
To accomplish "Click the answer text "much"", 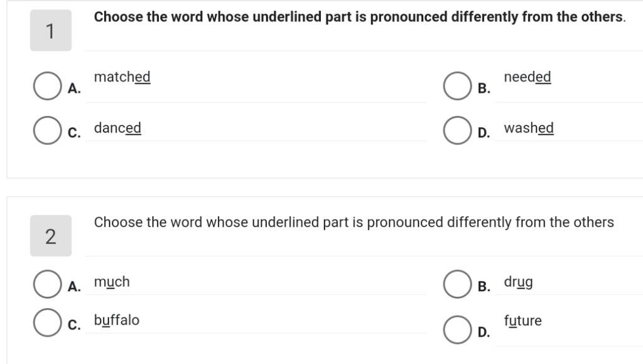I will (112, 282).
